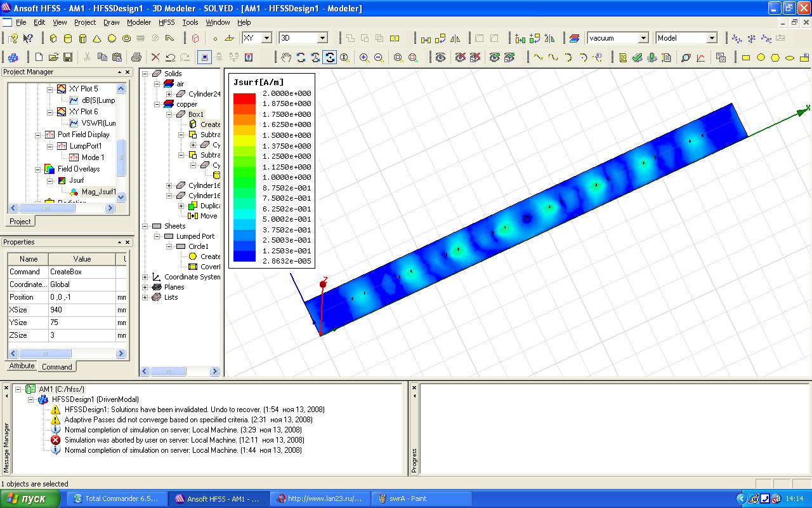The height and width of the screenshot is (508, 812).
Task: Open the XY drawing plane dropdown
Action: (x=266, y=38)
